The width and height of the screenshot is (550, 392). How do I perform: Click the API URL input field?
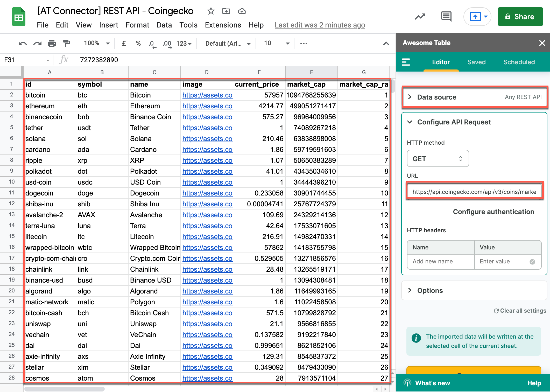pos(474,192)
